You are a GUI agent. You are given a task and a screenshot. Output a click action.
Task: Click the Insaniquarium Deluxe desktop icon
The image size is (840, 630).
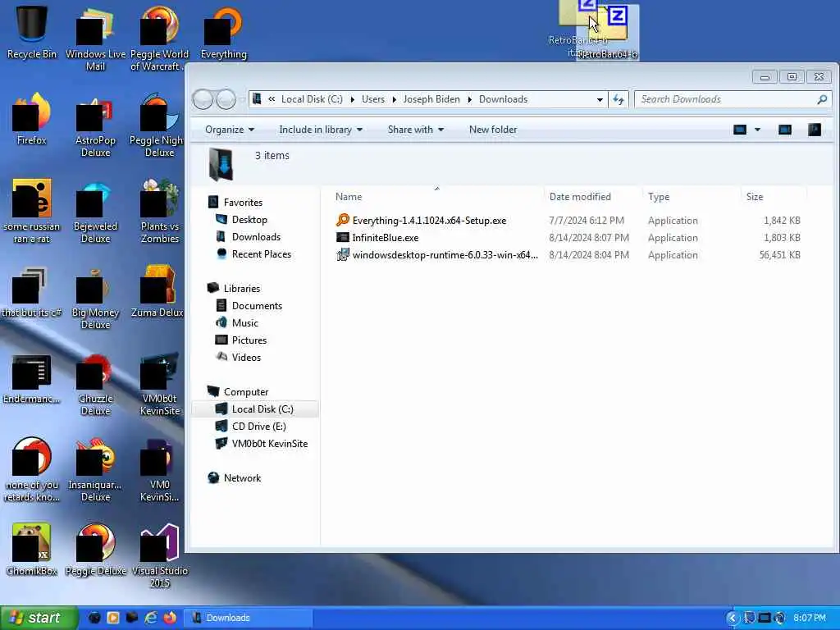(95, 470)
